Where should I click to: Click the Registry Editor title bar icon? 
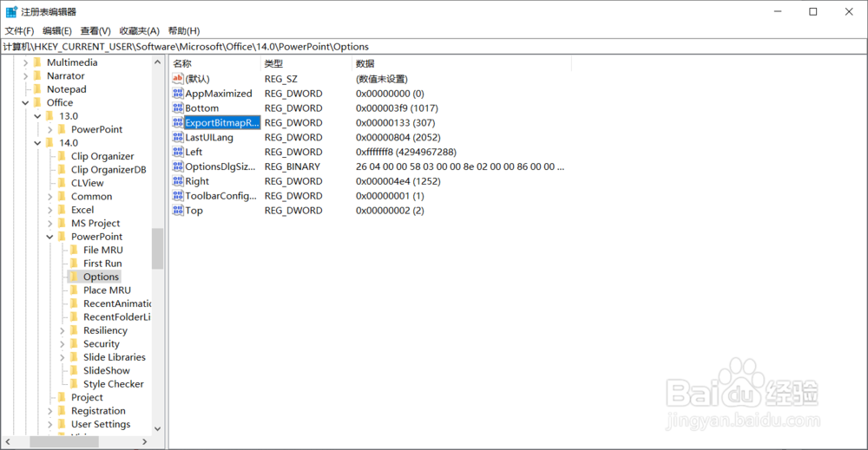[11, 11]
